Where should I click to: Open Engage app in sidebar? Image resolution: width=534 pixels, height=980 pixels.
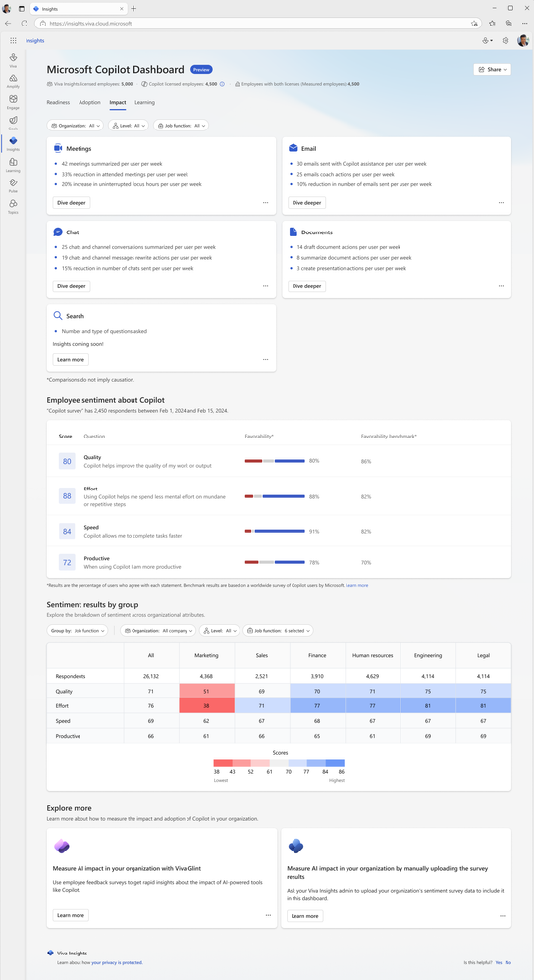click(x=13, y=101)
